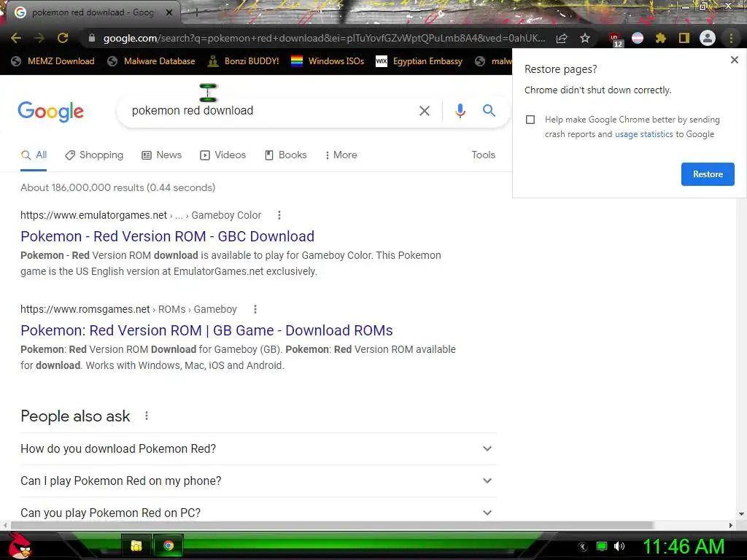Toggle the Chrome side panel icon
This screenshot has height=560, width=747.
pyautogui.click(x=684, y=38)
